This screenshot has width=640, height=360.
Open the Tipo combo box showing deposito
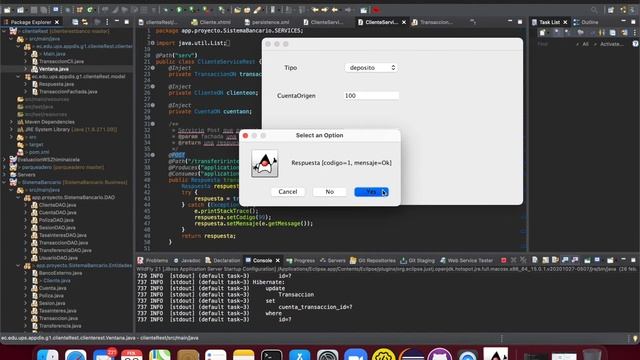(x=371, y=68)
